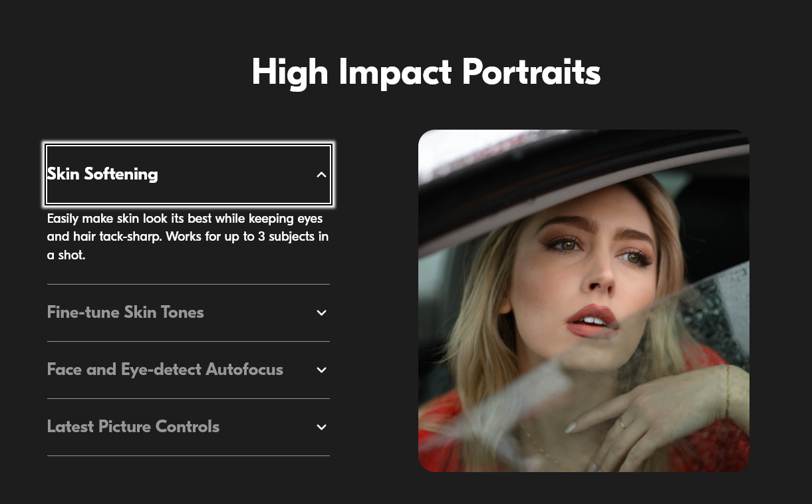Click the 'Easily make skin look its best' description
812x504 pixels.
[x=188, y=237]
